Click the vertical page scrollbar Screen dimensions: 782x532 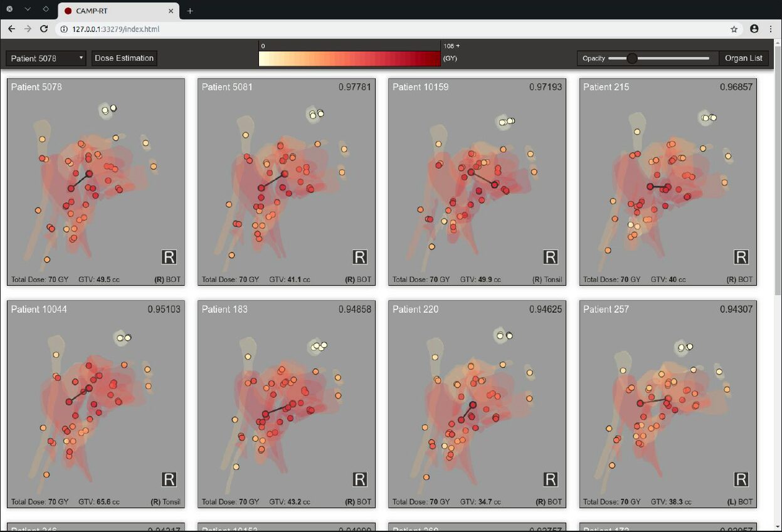pos(776,188)
